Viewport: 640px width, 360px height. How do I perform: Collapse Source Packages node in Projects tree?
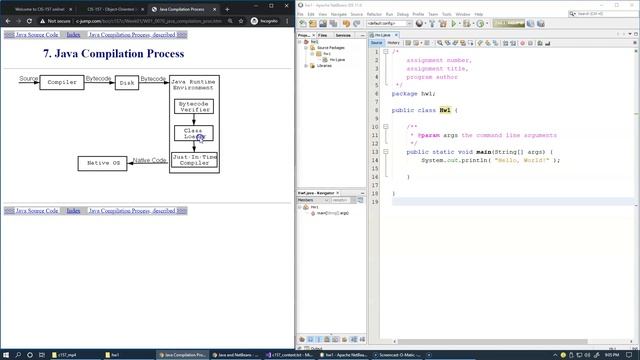tap(306, 48)
